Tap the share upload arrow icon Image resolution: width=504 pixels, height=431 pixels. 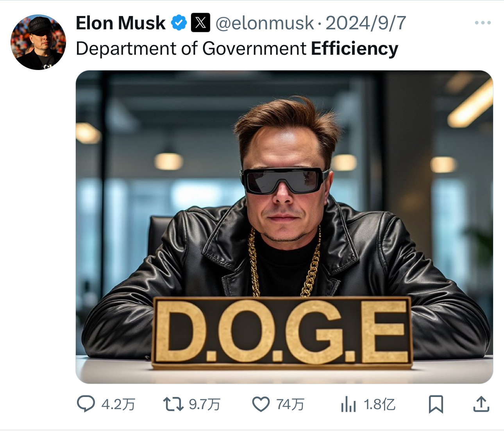point(481,404)
